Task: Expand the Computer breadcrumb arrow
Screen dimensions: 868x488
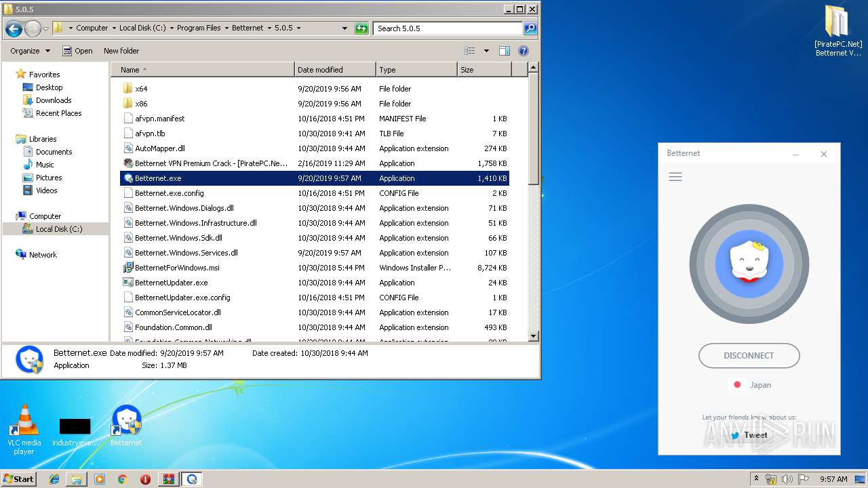Action: click(114, 28)
